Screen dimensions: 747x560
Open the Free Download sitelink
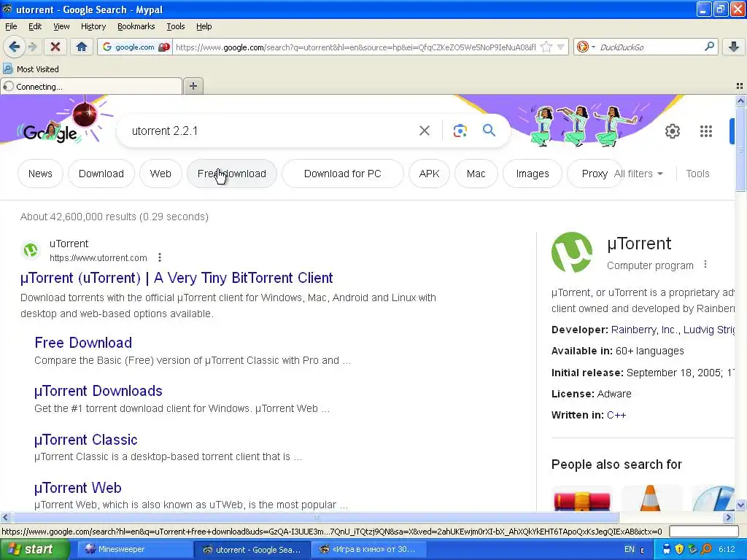point(83,343)
